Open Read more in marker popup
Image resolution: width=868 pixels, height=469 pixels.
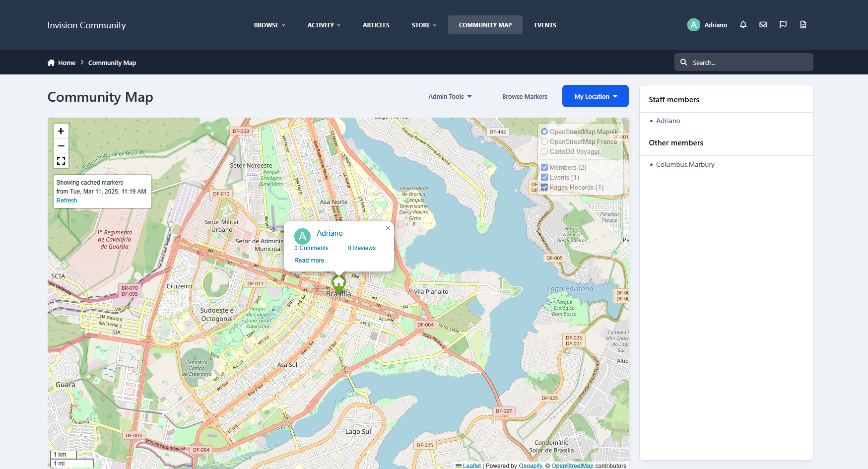[x=309, y=261]
